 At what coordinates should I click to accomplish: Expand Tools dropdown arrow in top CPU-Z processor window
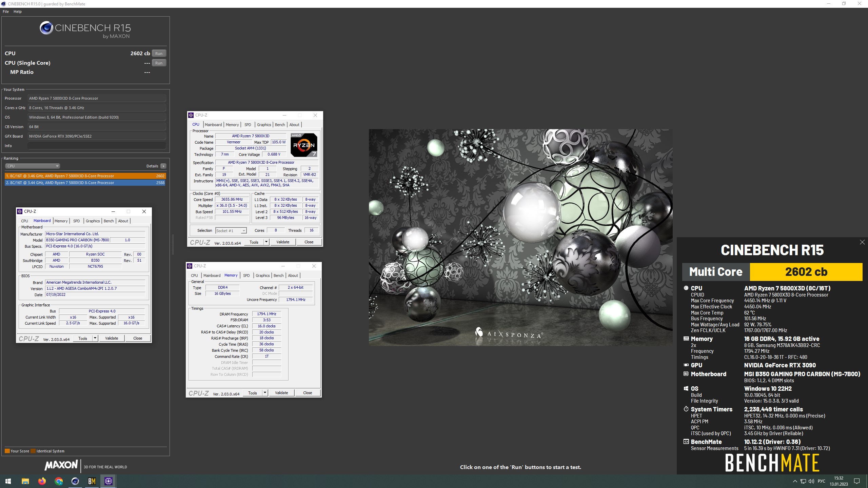[x=267, y=242]
